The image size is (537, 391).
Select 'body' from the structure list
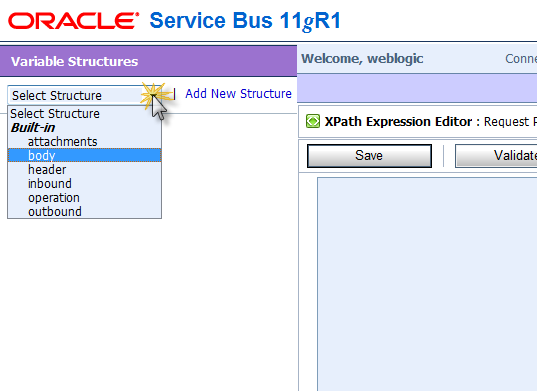coord(84,155)
